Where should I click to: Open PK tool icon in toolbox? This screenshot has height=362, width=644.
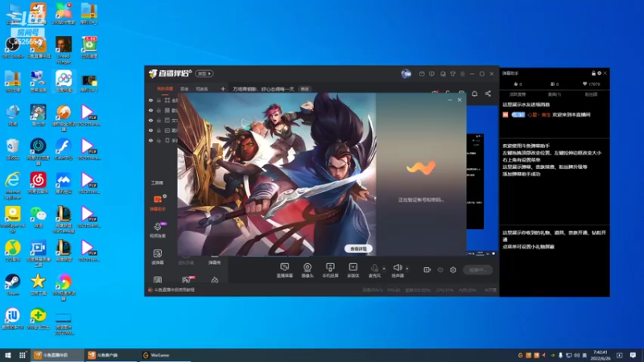[x=186, y=280]
